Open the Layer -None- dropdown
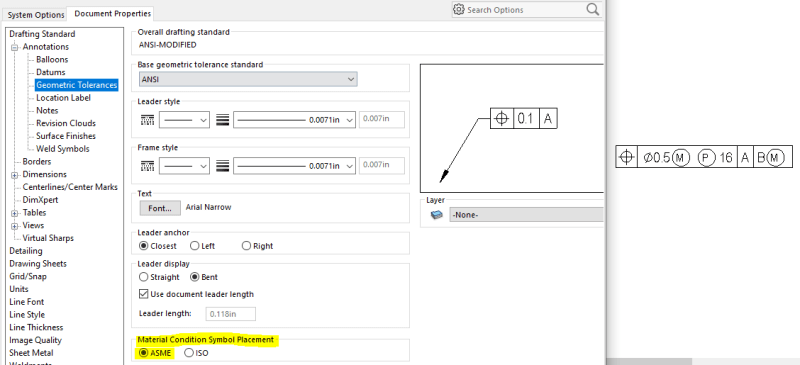This screenshot has height=365, width=800. pyautogui.click(x=526, y=215)
